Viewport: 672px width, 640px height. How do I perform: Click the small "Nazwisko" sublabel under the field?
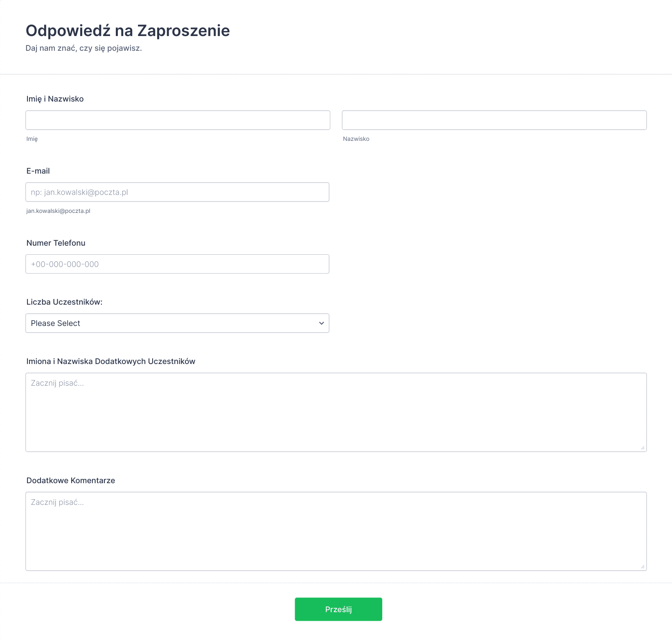tap(356, 139)
